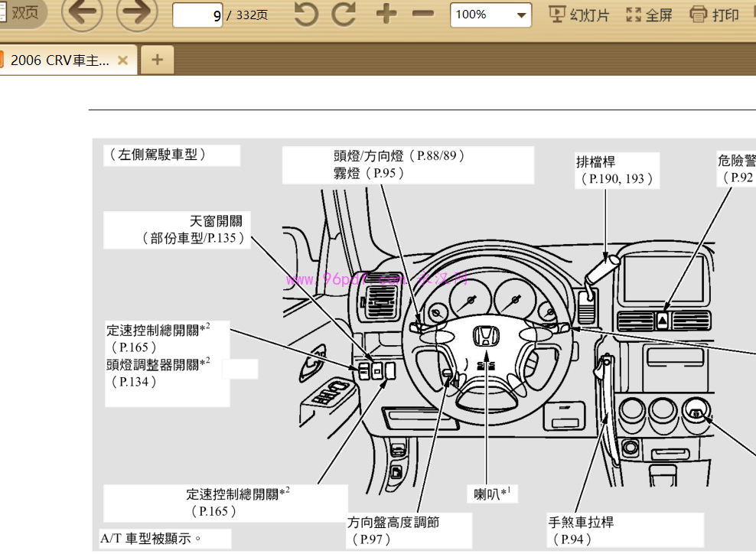Click the page number input field
756x554 pixels.
pyautogui.click(x=197, y=15)
